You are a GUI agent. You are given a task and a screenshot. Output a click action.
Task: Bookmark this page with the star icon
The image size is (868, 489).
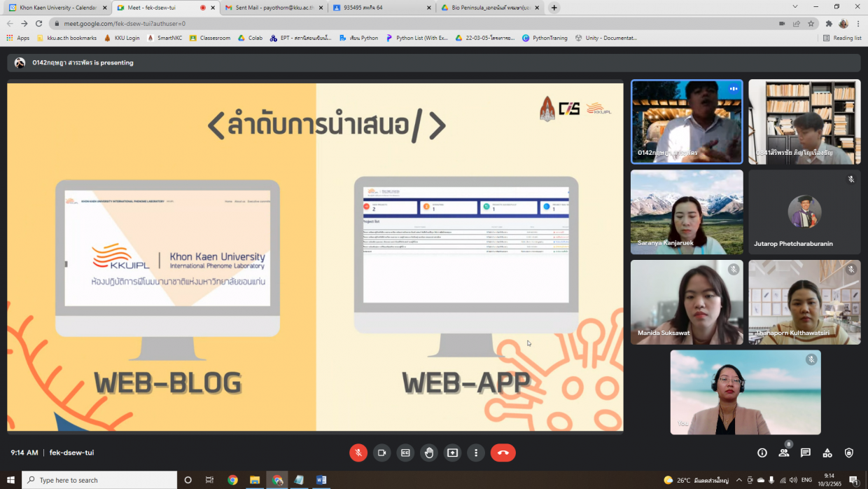pos(811,23)
